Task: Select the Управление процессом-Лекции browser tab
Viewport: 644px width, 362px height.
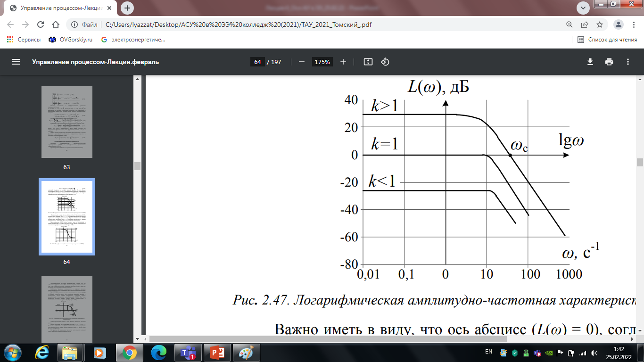Action: 61,8
